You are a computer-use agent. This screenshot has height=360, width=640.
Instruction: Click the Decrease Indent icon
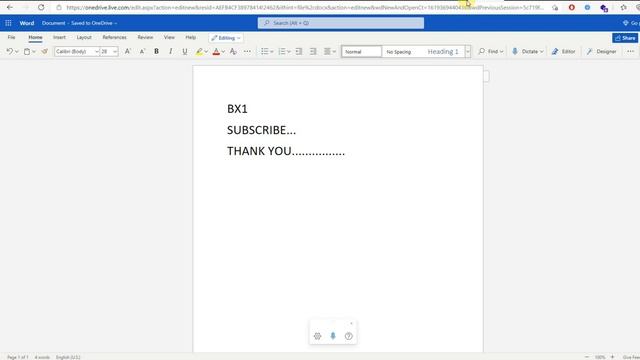(299, 51)
